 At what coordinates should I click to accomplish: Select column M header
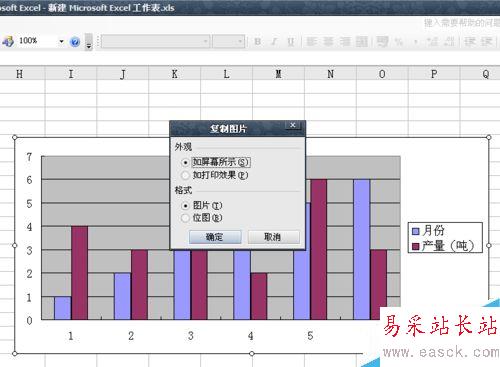278,74
